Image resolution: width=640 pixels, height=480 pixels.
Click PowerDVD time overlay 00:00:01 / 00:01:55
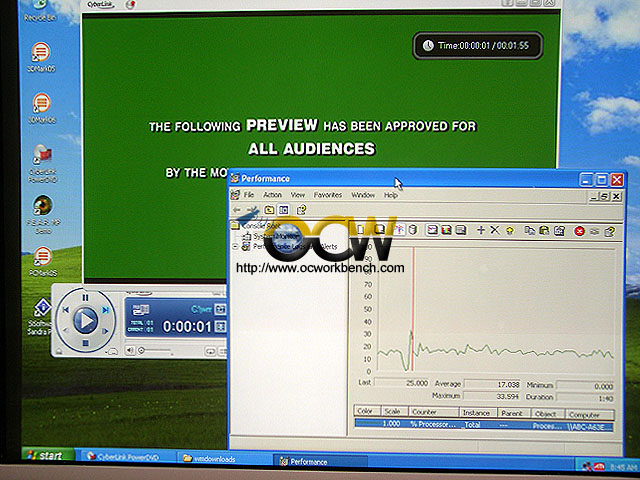pos(478,46)
